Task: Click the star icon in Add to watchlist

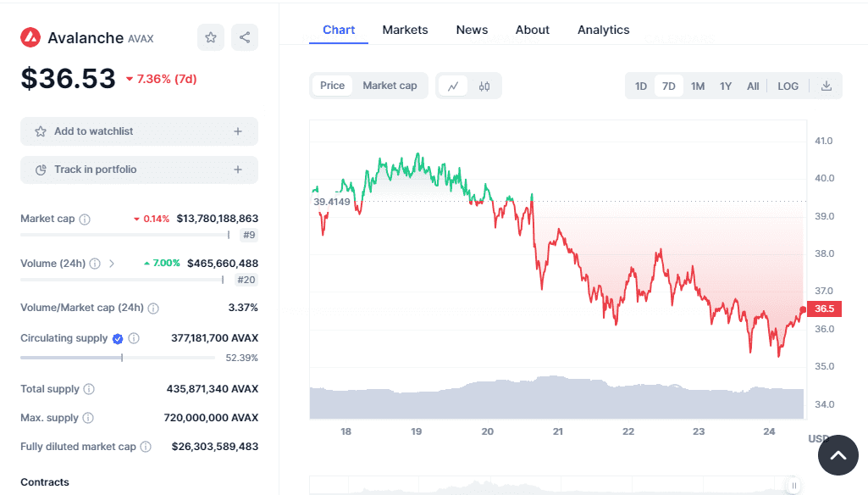Action: click(41, 131)
